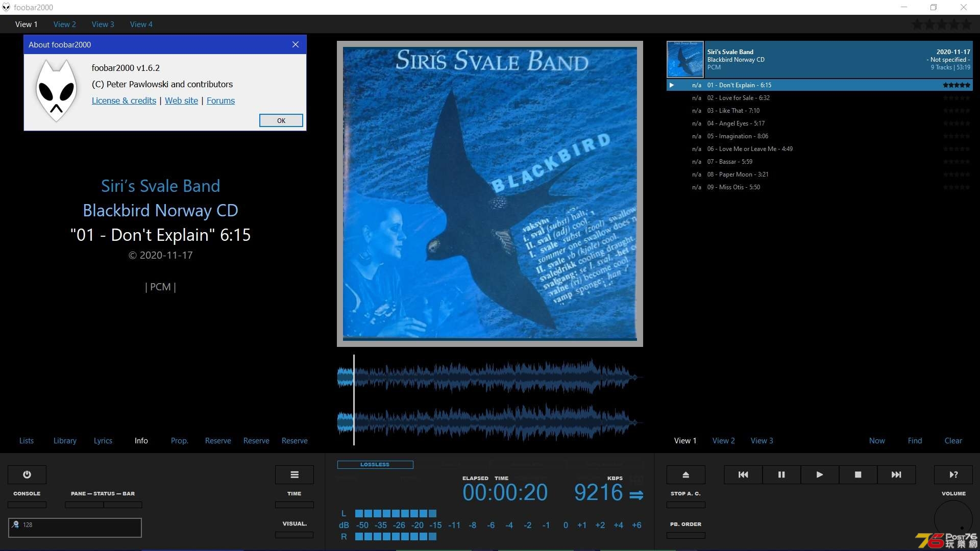980x551 pixels.
Task: Toggle the TIME display switch
Action: click(x=295, y=505)
